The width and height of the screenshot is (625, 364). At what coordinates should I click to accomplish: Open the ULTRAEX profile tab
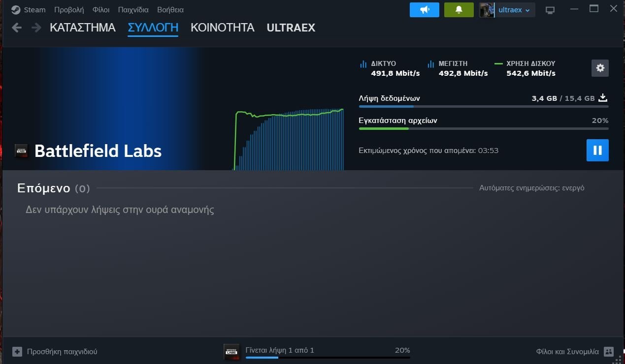(291, 28)
